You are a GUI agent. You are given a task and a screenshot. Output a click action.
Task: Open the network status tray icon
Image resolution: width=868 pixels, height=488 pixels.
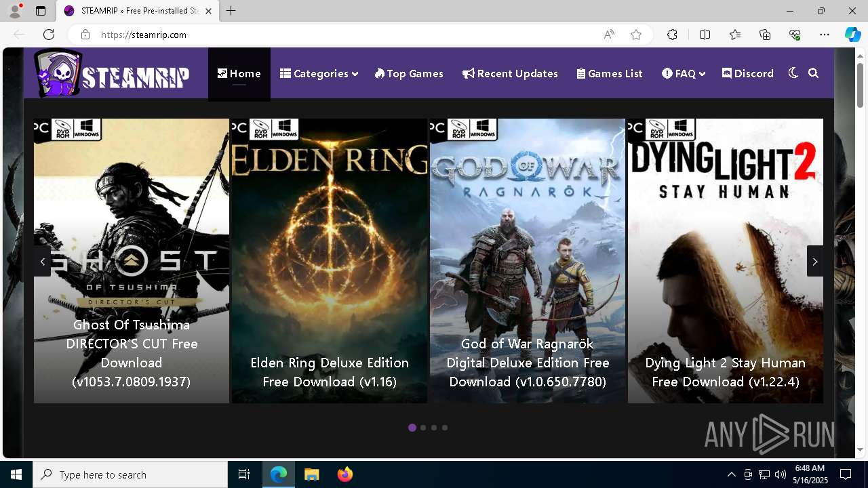764,474
